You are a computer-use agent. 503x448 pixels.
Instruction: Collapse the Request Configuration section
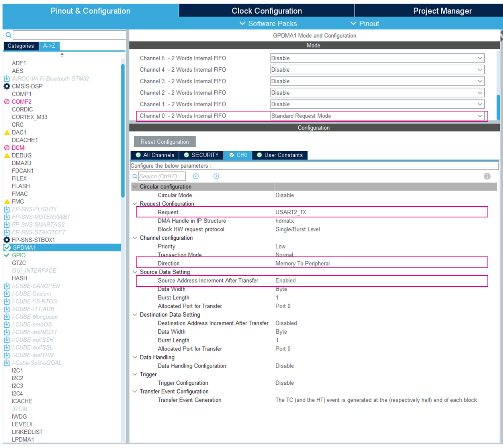point(135,203)
